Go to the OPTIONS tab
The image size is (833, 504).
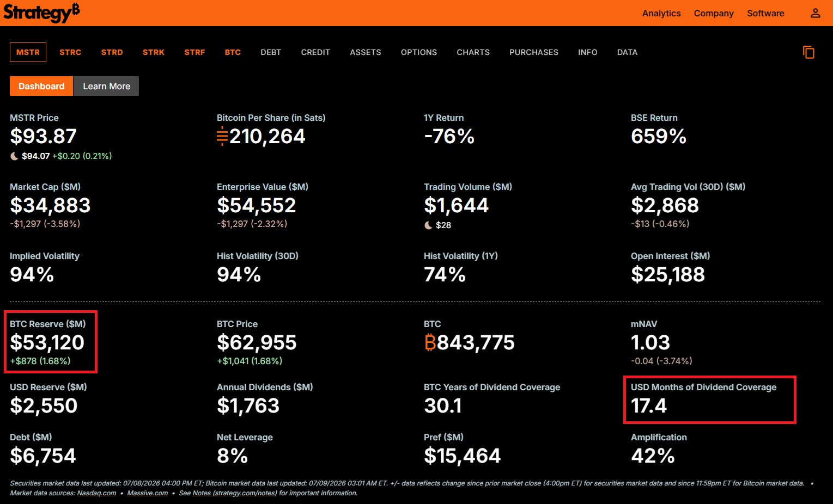point(419,52)
